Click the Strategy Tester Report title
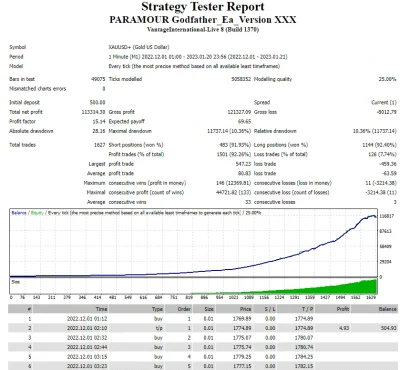Image resolution: width=400 pixels, height=370 pixels. pyautogui.click(x=203, y=7)
